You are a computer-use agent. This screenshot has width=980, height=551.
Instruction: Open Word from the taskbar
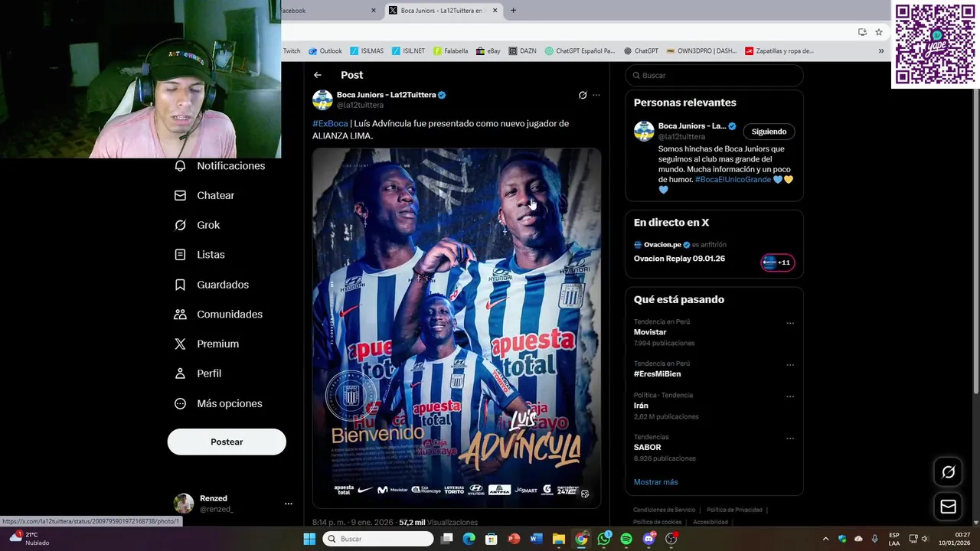pos(536,539)
